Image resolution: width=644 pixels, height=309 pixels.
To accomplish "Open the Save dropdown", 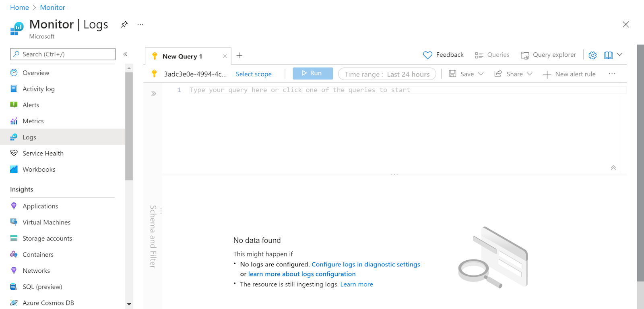I will tap(466, 74).
